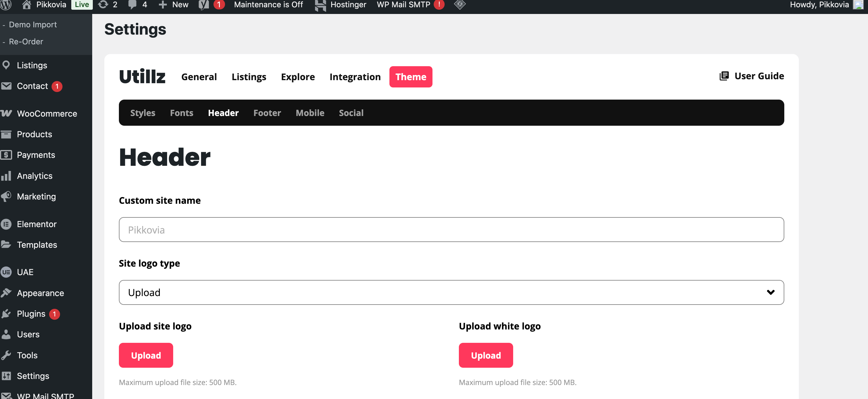The image size is (868, 399).
Task: Open the updates icon showing 2
Action: (x=103, y=5)
